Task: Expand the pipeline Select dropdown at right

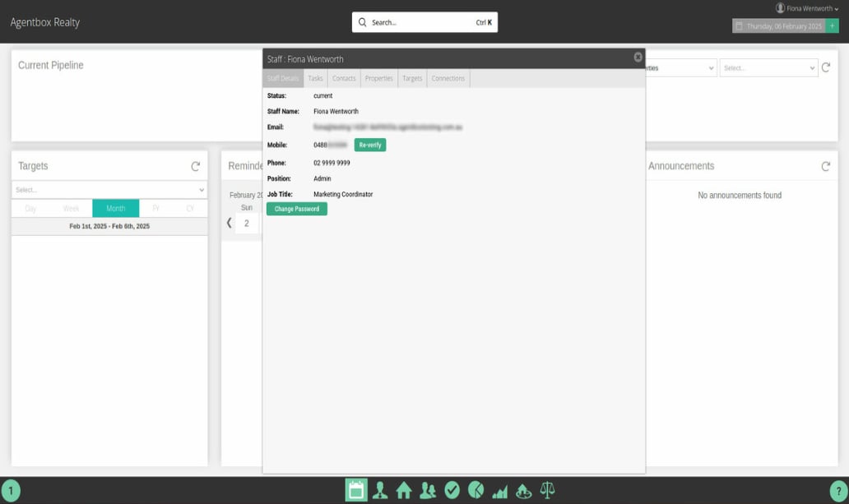Action: click(768, 68)
